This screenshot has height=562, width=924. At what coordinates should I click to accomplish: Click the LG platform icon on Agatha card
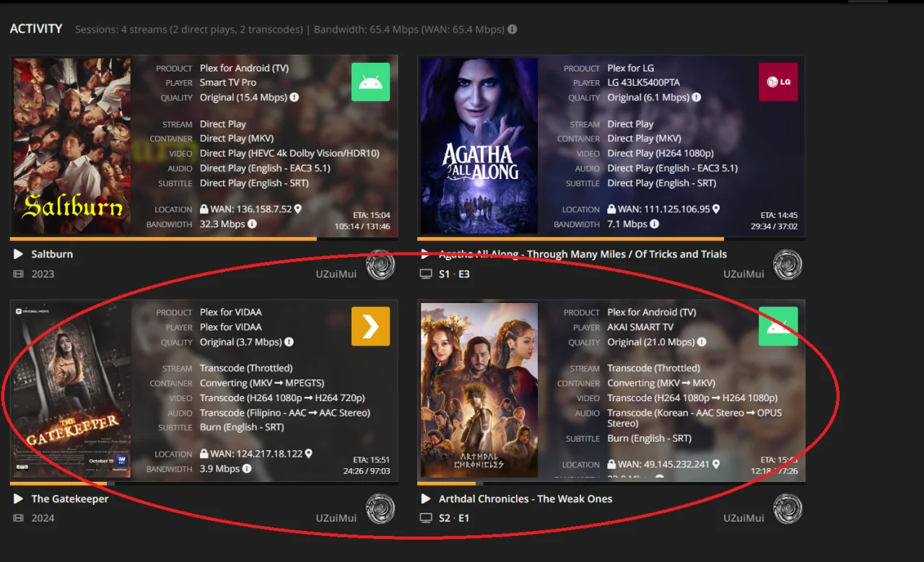click(778, 82)
